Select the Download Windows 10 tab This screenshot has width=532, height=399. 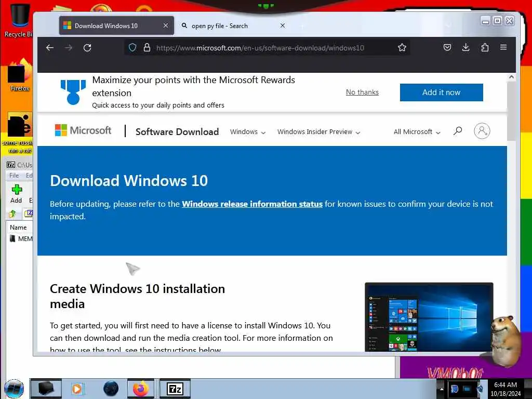click(x=116, y=25)
